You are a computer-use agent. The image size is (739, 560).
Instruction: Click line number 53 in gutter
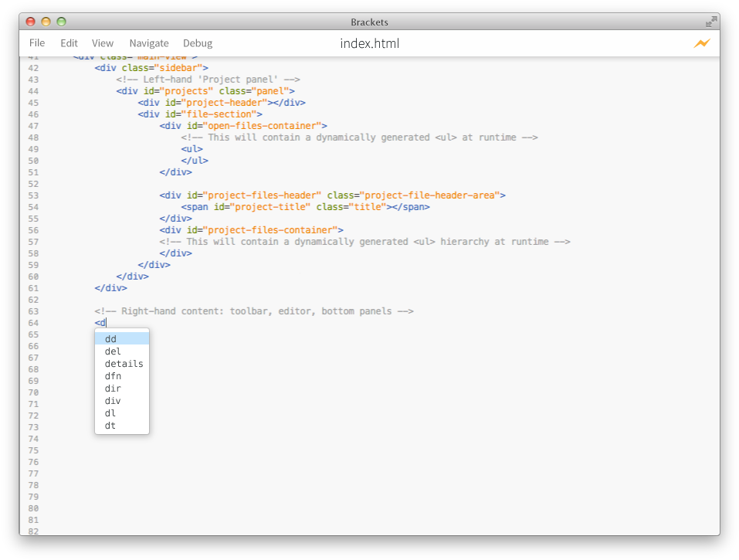tap(33, 195)
